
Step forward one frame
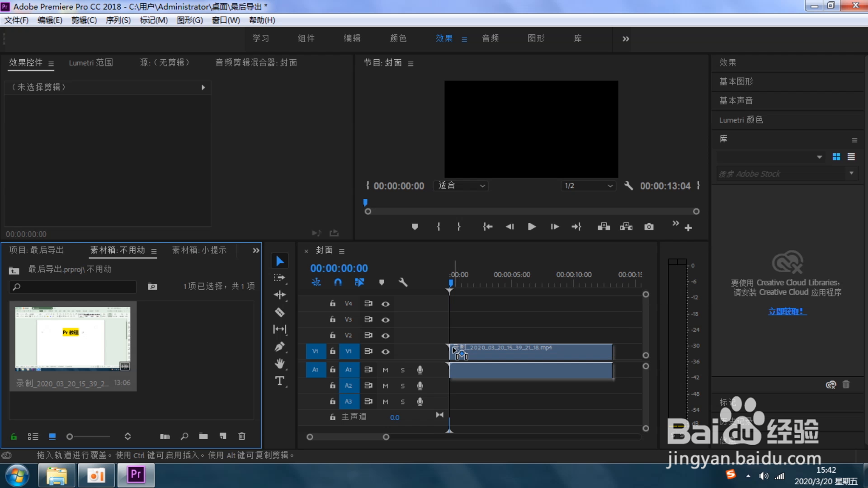pyautogui.click(x=555, y=227)
